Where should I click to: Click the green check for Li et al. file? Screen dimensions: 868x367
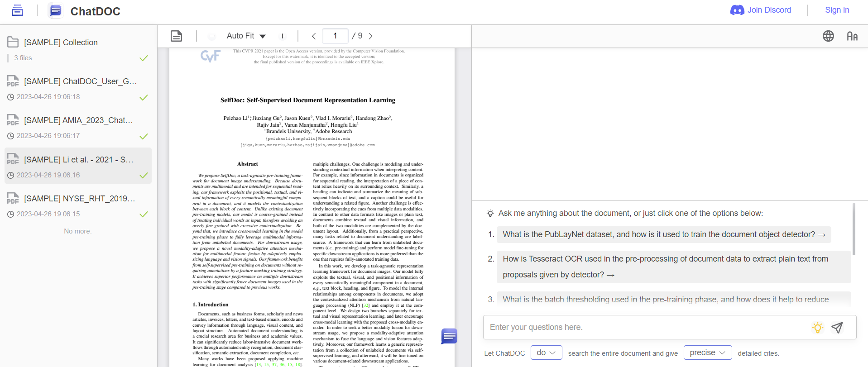tap(144, 176)
